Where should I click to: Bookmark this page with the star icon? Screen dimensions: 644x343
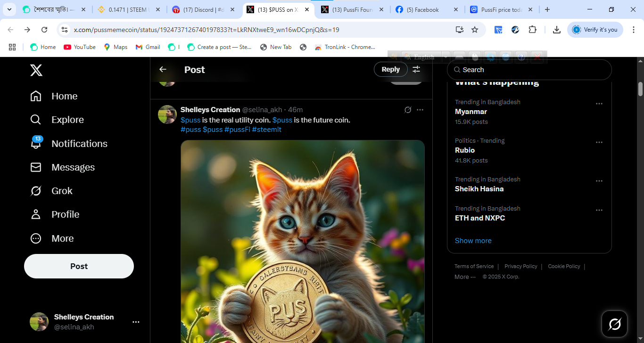click(x=475, y=30)
